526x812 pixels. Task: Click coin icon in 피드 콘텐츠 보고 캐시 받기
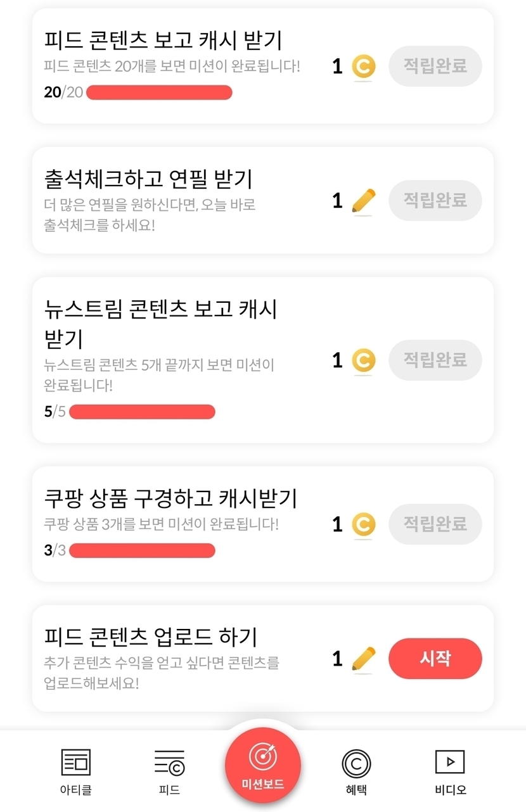(x=363, y=67)
